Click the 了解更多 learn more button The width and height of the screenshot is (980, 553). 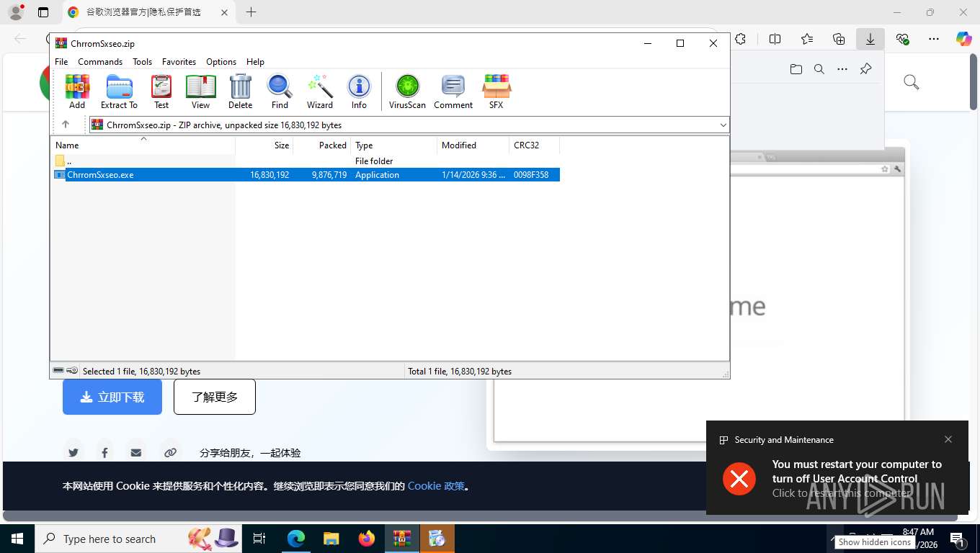pyautogui.click(x=215, y=397)
